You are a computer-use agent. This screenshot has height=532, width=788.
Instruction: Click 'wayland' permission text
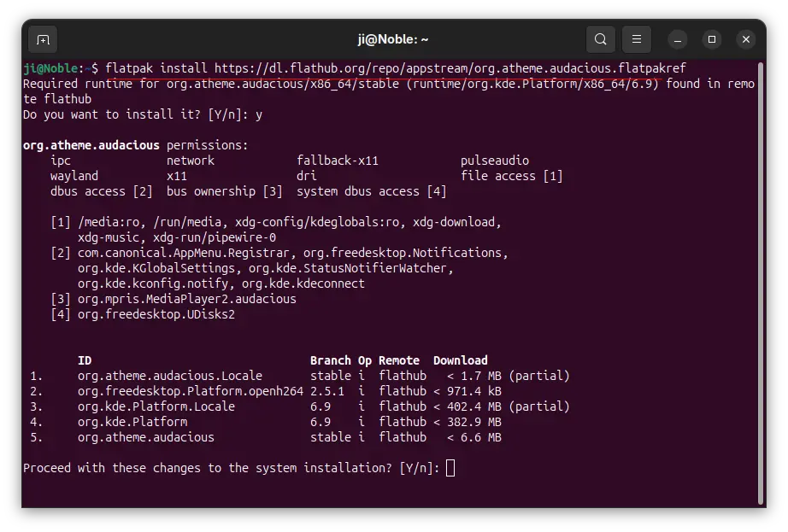(74, 176)
